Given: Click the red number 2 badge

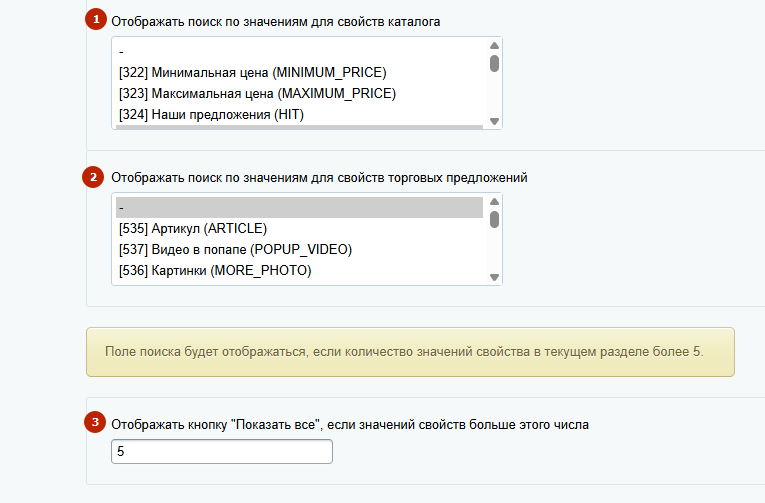Looking at the screenshot, I should 95,177.
